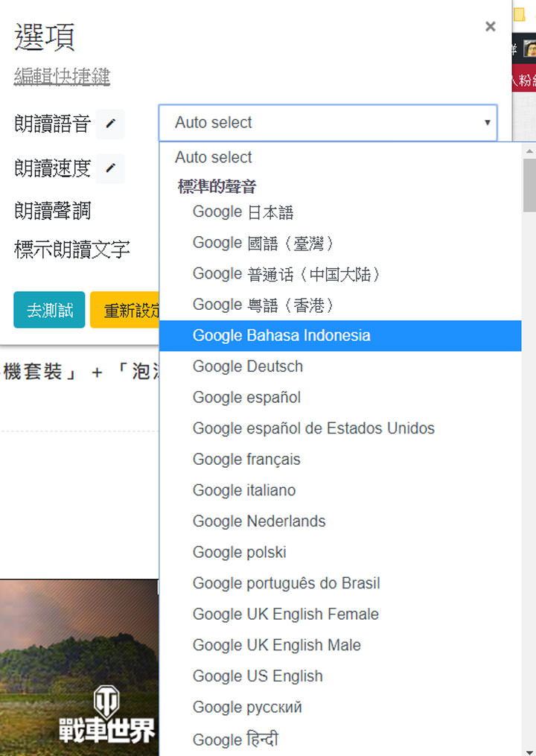Click the 去測試 test button
This screenshot has width=536, height=756.
pos(49,310)
